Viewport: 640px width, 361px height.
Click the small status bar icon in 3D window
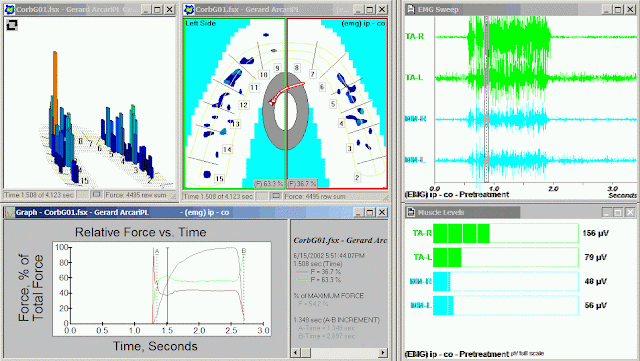point(96,195)
